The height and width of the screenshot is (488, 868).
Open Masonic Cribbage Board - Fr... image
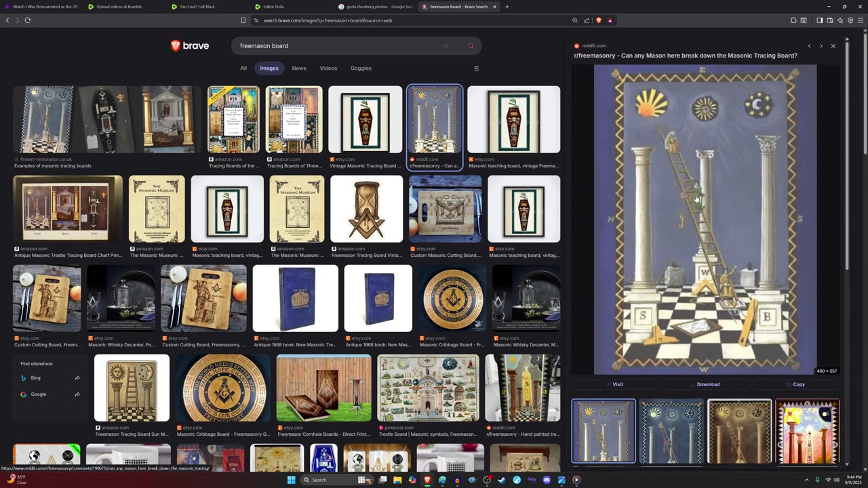click(x=452, y=298)
